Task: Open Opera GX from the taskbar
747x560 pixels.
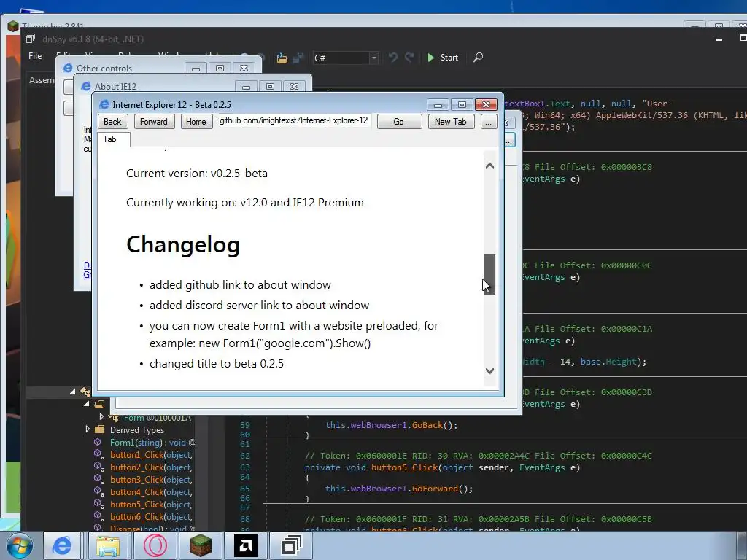Action: pos(155,545)
